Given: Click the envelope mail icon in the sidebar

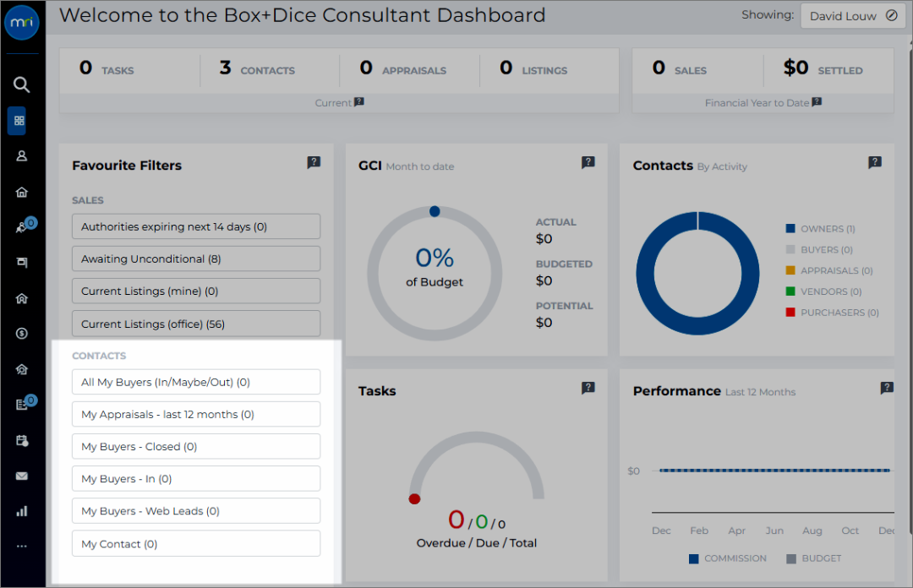Looking at the screenshot, I should 21,476.
